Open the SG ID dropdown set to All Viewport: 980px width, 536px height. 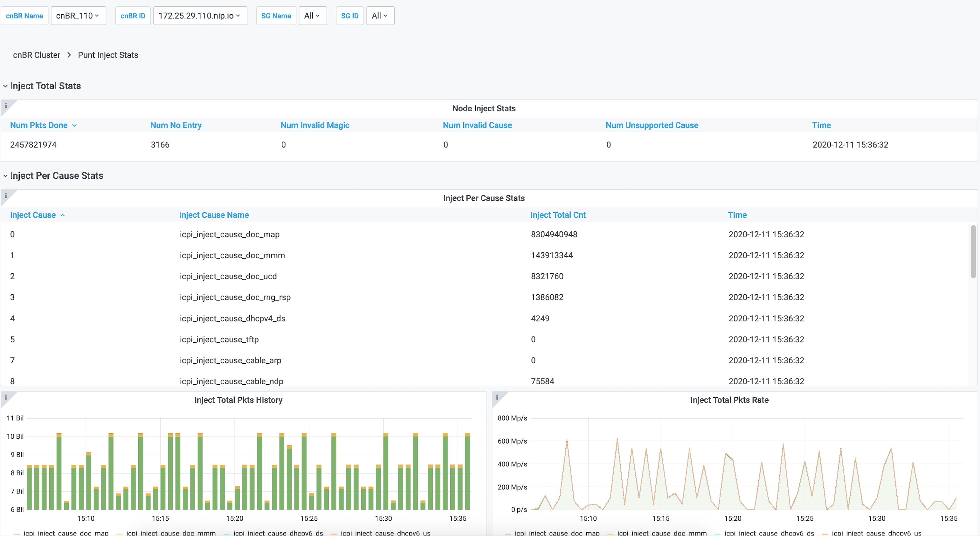tap(380, 16)
